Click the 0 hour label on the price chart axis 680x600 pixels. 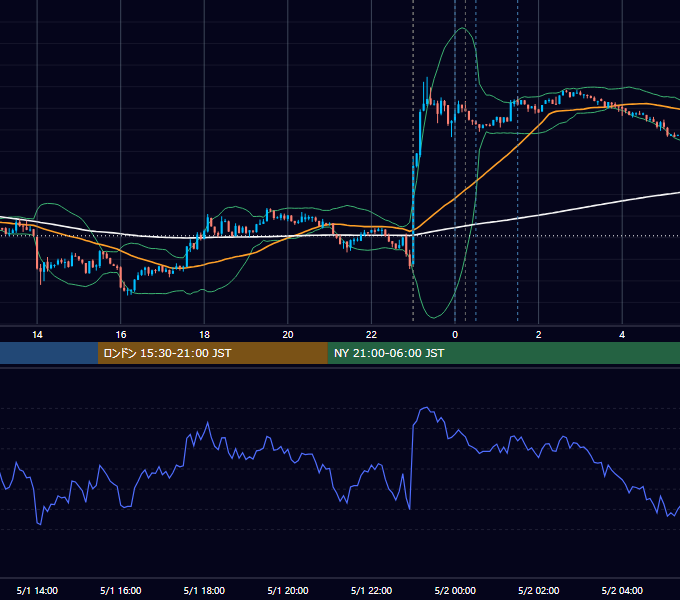tap(455, 335)
